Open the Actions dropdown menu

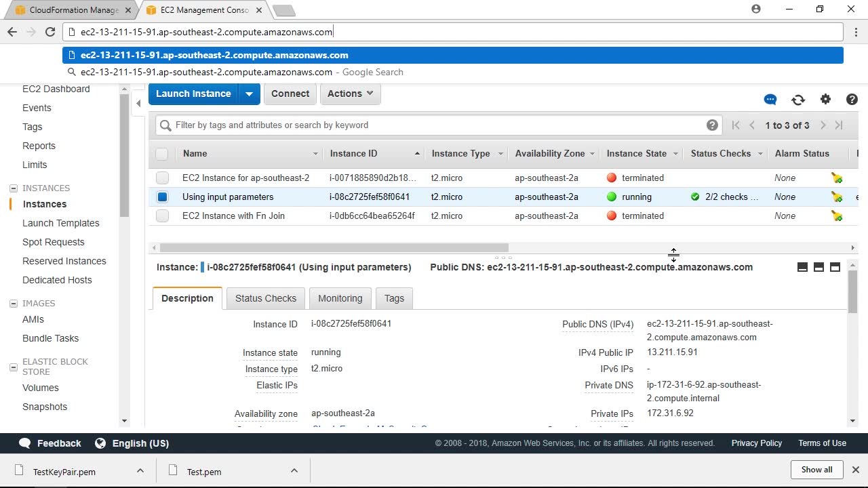(x=350, y=94)
